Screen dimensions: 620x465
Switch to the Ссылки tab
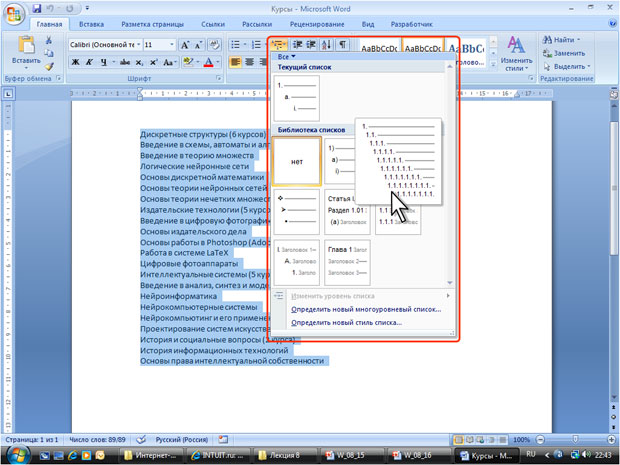(213, 24)
